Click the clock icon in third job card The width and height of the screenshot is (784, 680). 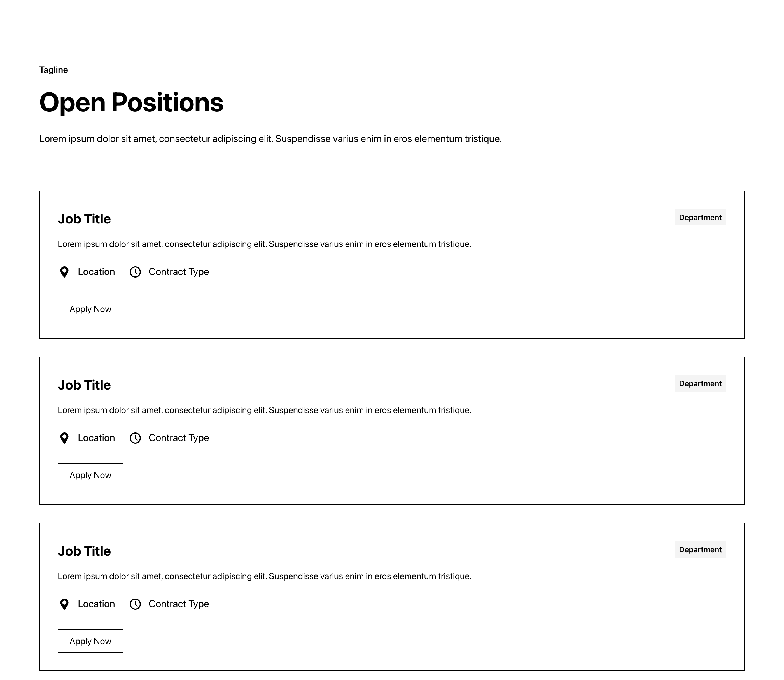click(135, 604)
